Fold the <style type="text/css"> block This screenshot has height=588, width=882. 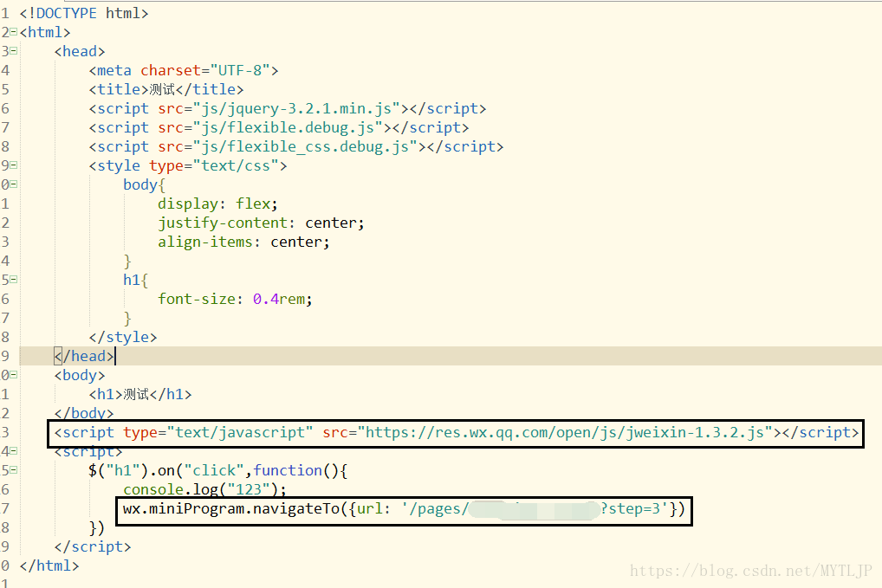pyautogui.click(x=14, y=165)
